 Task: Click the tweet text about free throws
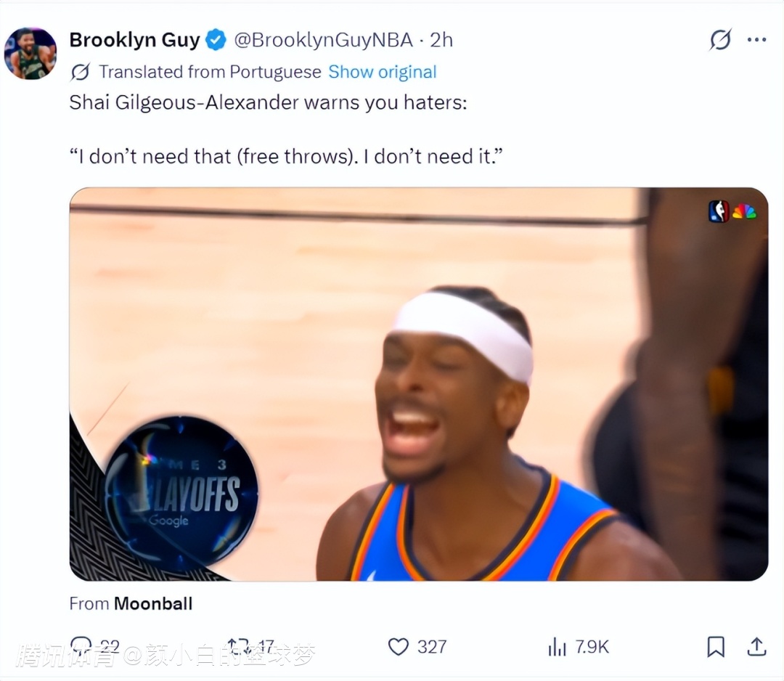[x=286, y=157]
